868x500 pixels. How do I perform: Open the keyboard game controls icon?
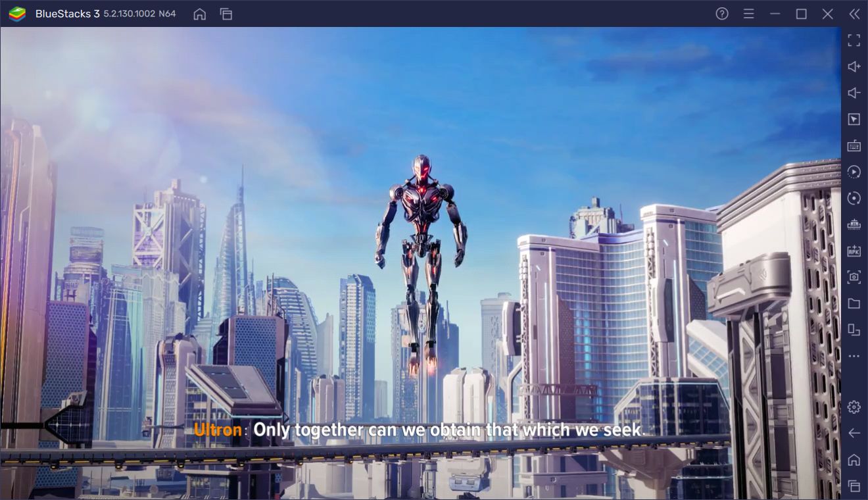click(x=854, y=145)
